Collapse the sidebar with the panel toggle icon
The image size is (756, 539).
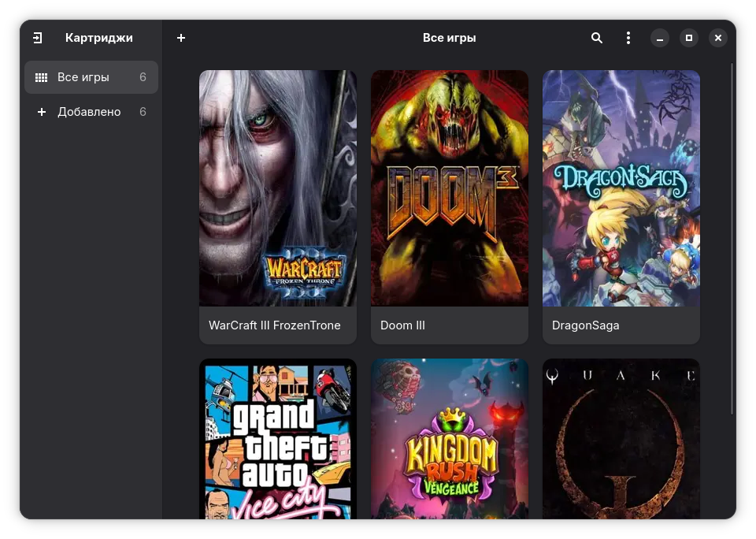(38, 38)
